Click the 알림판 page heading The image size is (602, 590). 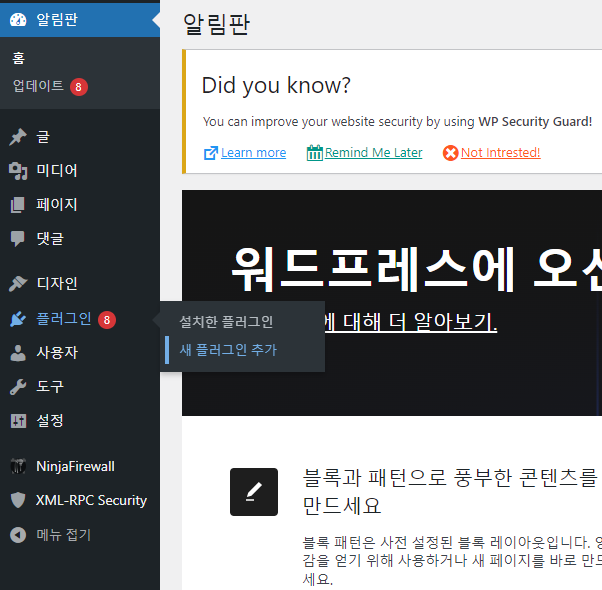click(217, 24)
